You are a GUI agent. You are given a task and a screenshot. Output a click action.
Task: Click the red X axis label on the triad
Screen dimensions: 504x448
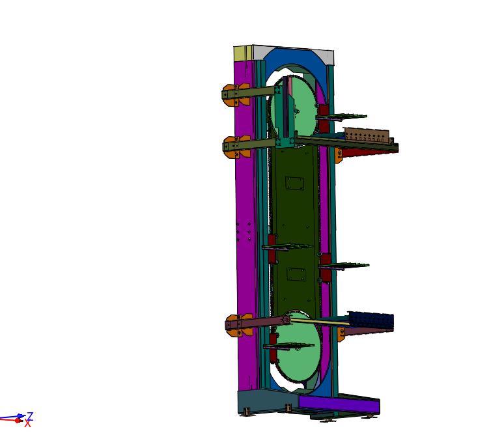point(27,423)
